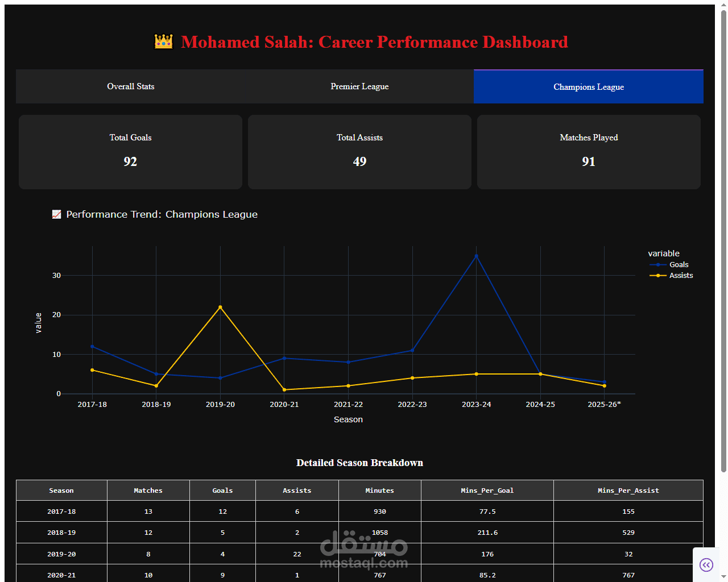Click the 155 Mins_Per_Assist cell
The width and height of the screenshot is (728, 582).
tap(628, 512)
